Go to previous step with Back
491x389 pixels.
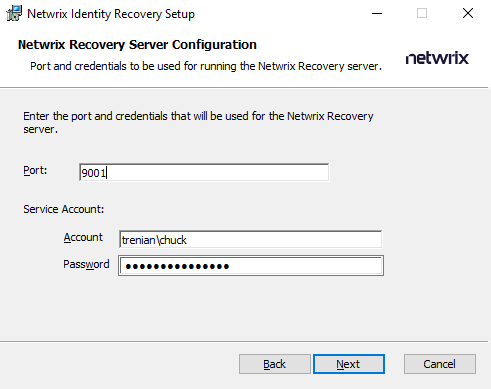coord(275,364)
